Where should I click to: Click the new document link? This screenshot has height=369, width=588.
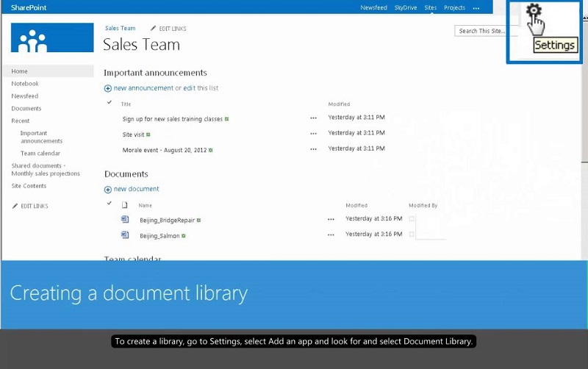(136, 189)
